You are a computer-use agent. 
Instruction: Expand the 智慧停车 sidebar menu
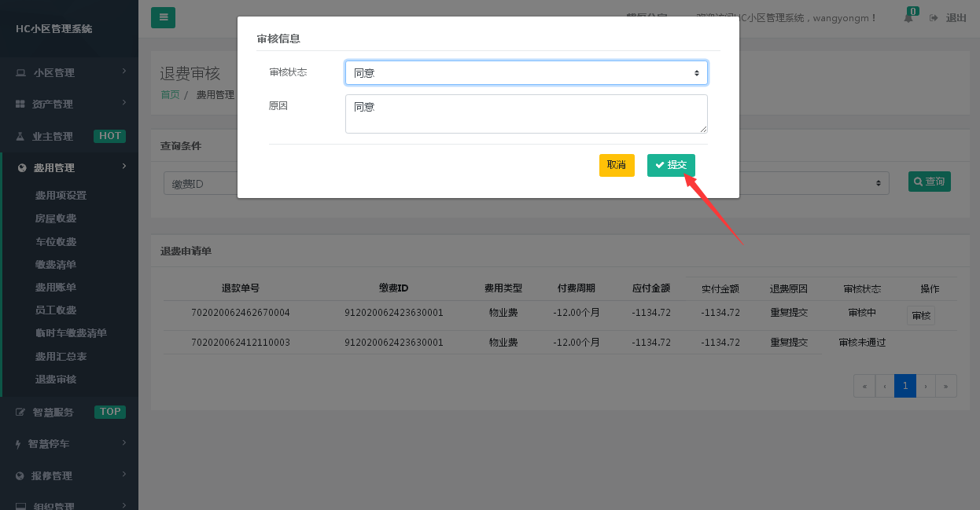[69, 444]
